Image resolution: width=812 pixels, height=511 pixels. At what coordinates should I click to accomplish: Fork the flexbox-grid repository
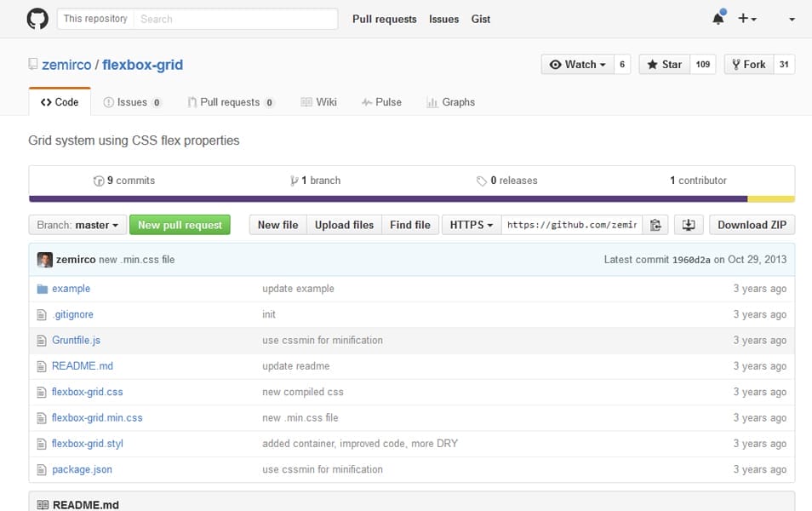click(749, 64)
